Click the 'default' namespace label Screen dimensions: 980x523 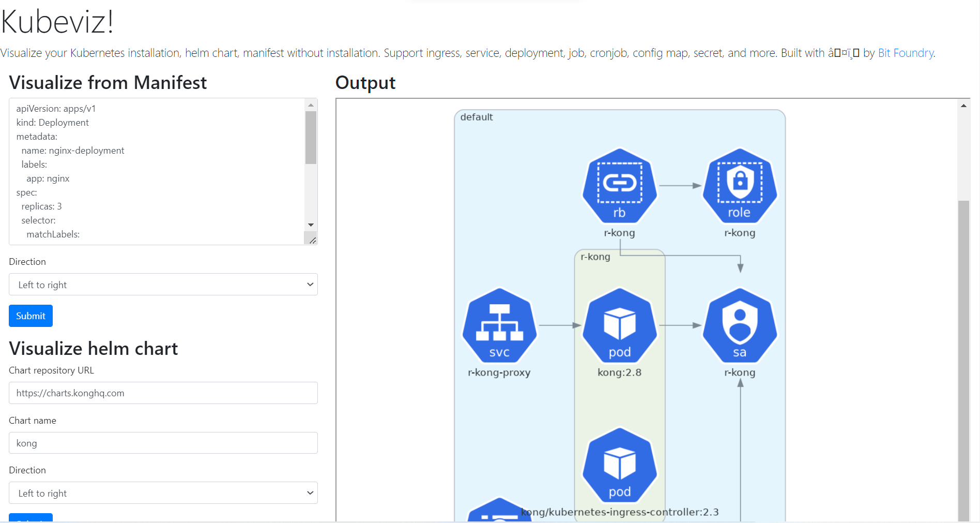pos(477,117)
